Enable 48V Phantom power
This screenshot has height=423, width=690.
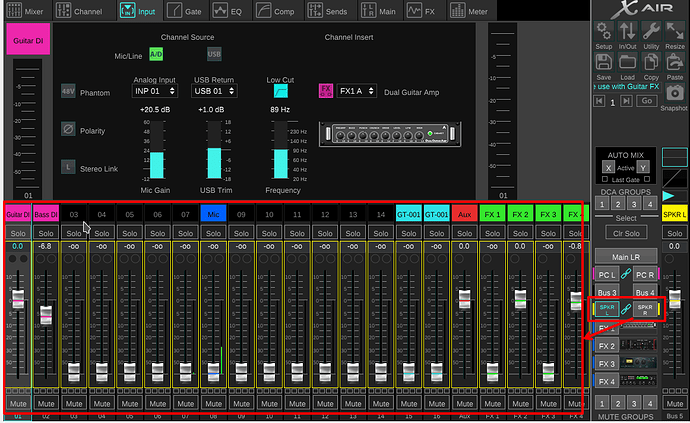pyautogui.click(x=69, y=91)
